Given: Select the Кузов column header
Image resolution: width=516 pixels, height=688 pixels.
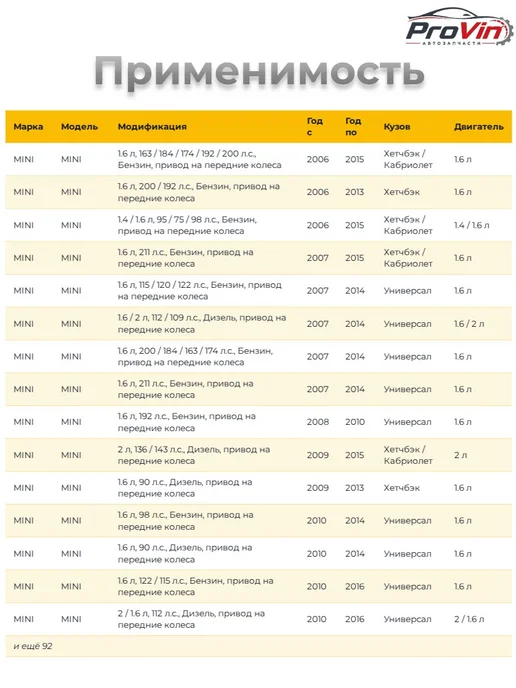Looking at the screenshot, I should tap(397, 127).
